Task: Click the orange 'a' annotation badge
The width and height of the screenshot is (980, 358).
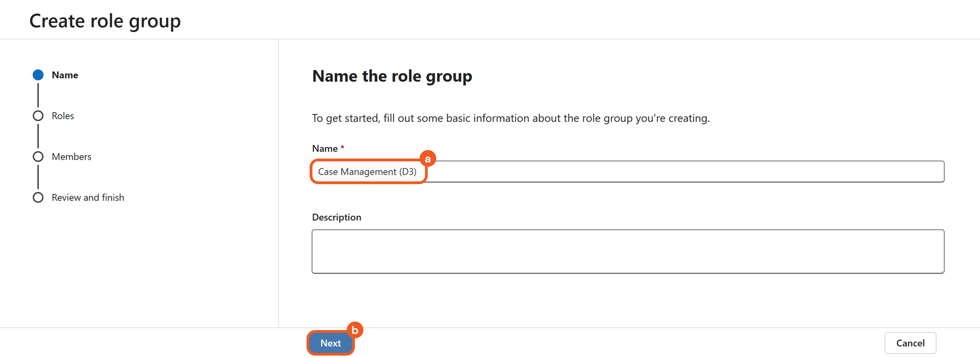Action: click(428, 159)
